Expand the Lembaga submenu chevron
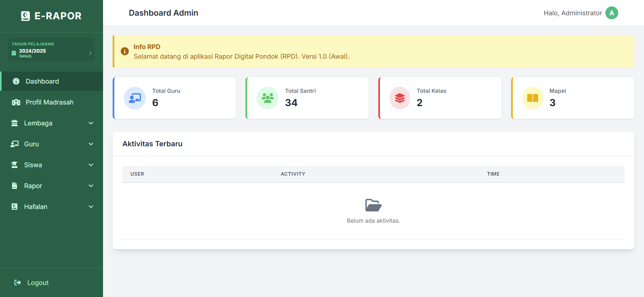The height and width of the screenshot is (297, 644). 91,123
